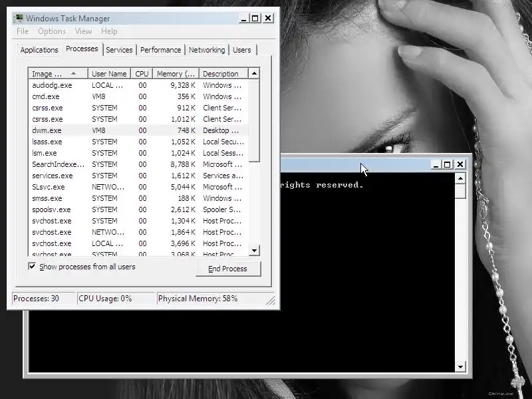
Task: Select the lsm.exe process
Action: [x=139, y=153]
